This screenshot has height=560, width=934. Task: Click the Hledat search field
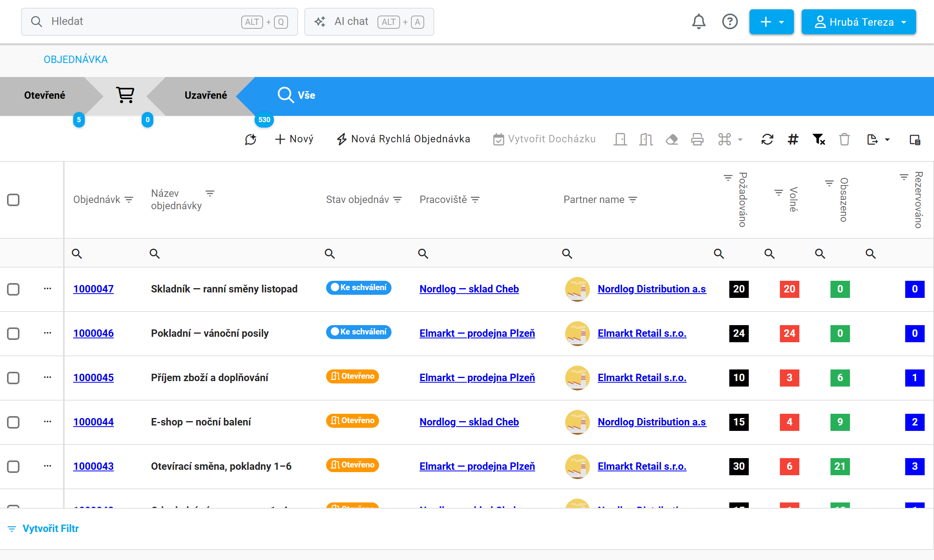160,22
